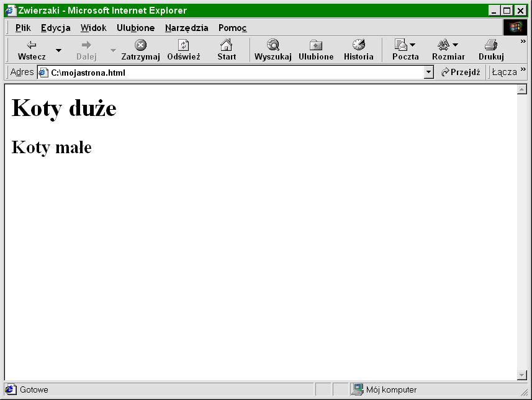Expand the address bar dropdown list
The width and height of the screenshot is (532, 400).
[x=429, y=72]
